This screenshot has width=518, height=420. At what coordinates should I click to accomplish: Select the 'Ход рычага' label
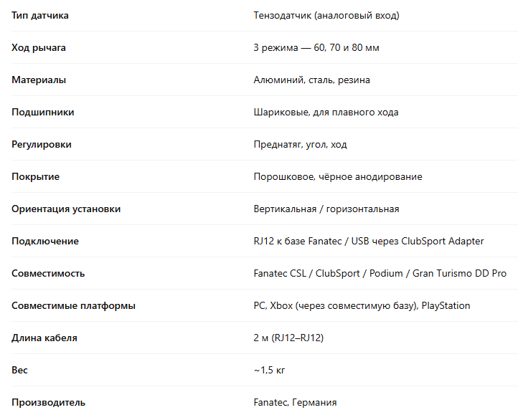[39, 47]
